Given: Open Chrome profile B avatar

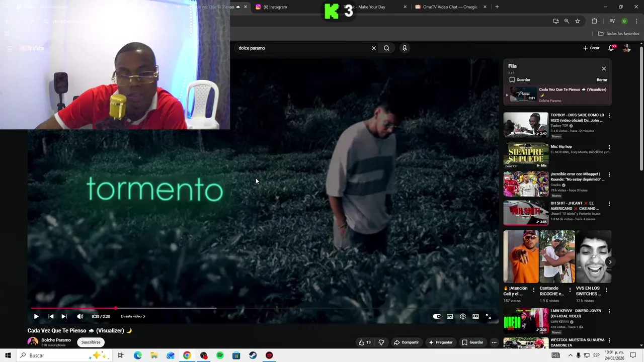Looking at the screenshot, I should (x=624, y=21).
